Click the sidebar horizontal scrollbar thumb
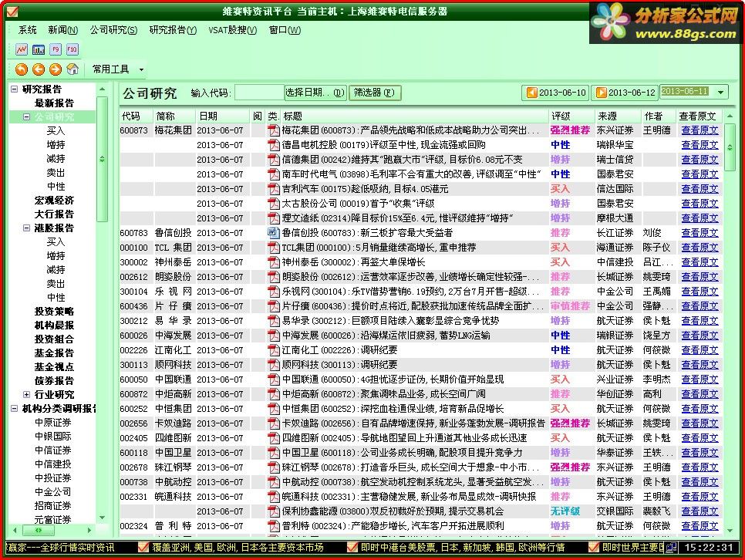The height and width of the screenshot is (560, 745). (39, 530)
